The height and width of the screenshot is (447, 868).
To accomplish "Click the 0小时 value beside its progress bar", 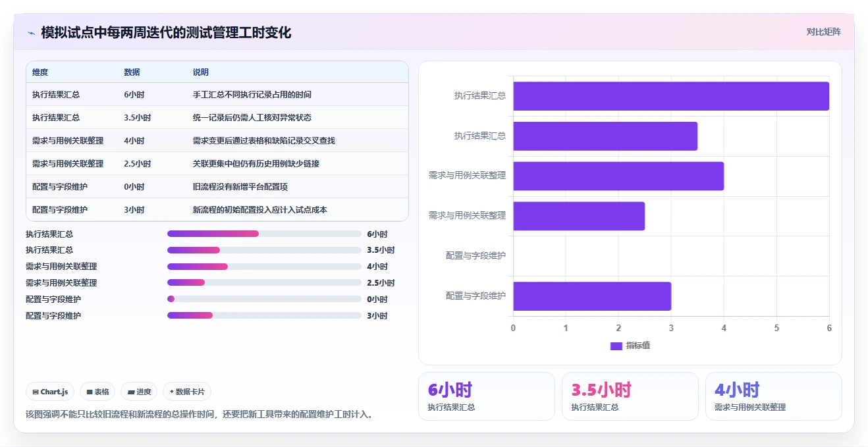I will coord(377,300).
